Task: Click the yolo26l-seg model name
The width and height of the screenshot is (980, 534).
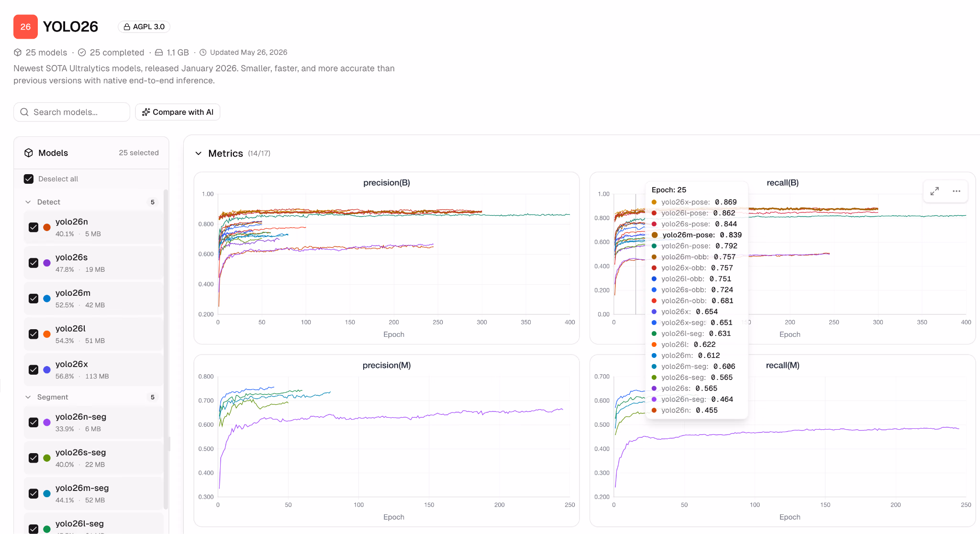Action: click(79, 523)
